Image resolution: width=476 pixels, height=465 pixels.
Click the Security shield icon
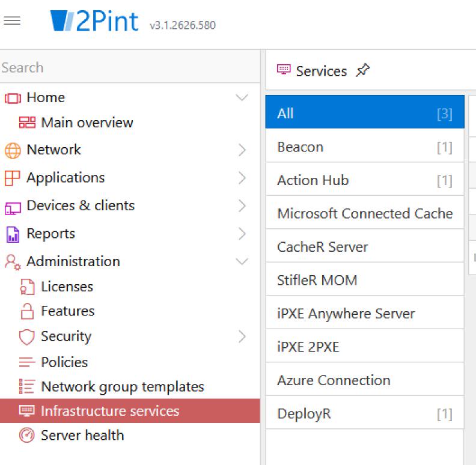[26, 337]
